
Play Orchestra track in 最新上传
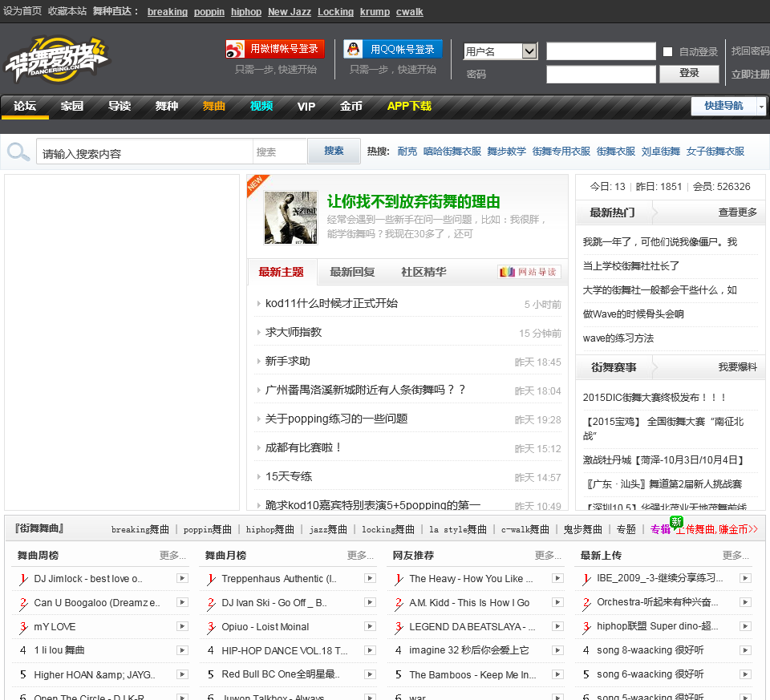[x=745, y=602]
